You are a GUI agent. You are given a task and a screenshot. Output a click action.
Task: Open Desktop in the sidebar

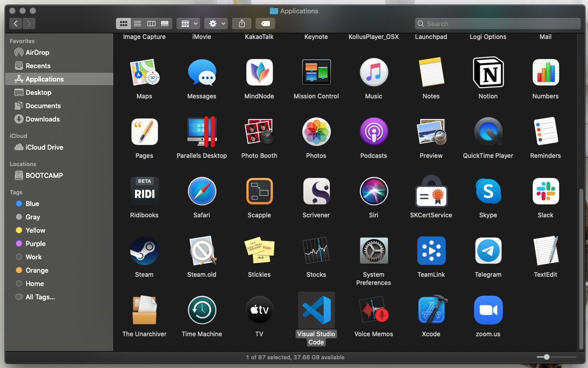pos(59,92)
